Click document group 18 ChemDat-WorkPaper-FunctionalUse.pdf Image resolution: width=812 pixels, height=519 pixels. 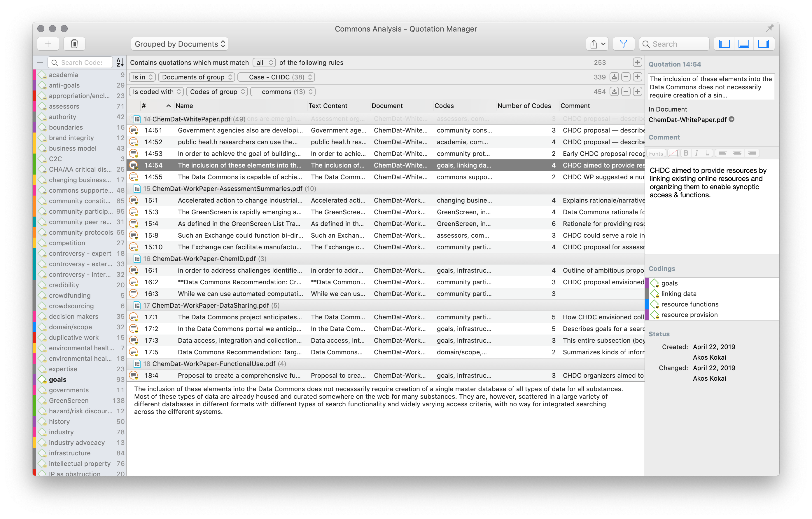pyautogui.click(x=386, y=363)
